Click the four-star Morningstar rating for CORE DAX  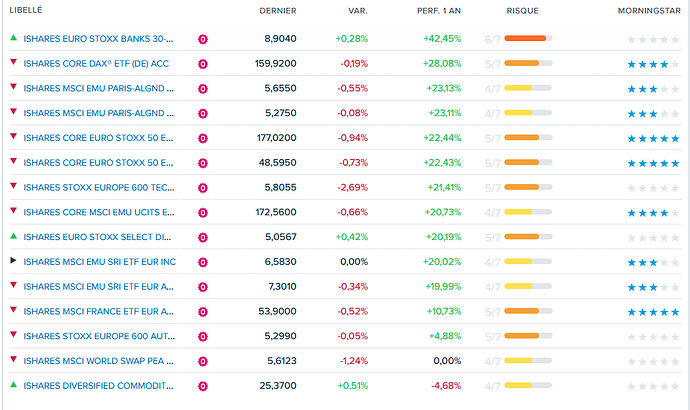(x=653, y=65)
